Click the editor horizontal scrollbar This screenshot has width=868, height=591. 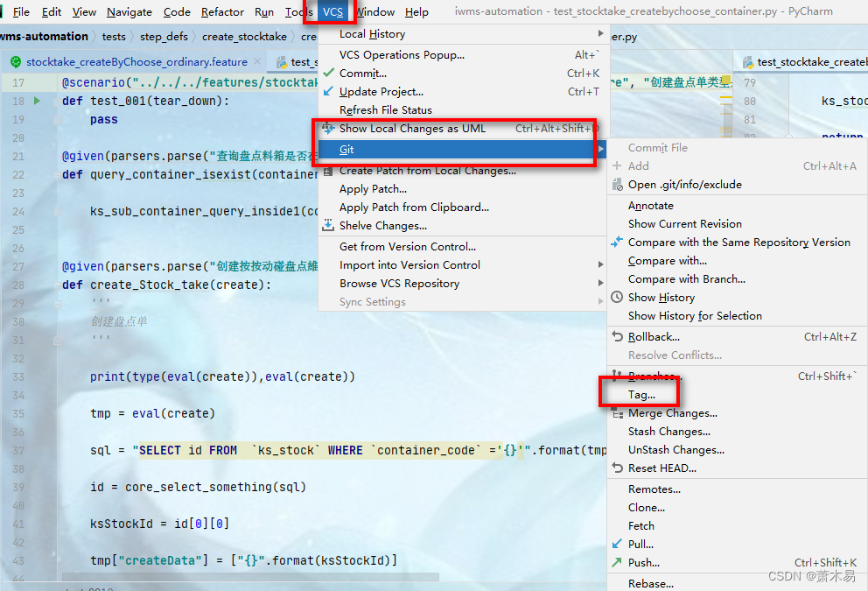(250, 577)
